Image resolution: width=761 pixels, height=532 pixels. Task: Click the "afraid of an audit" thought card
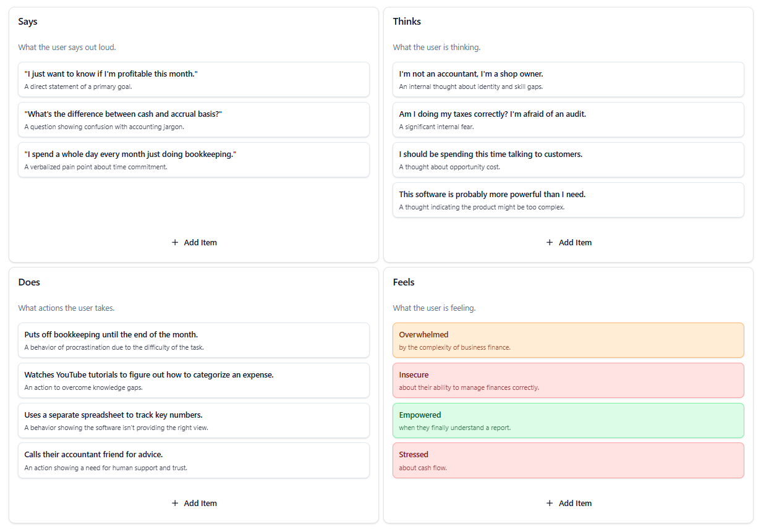[x=568, y=119]
